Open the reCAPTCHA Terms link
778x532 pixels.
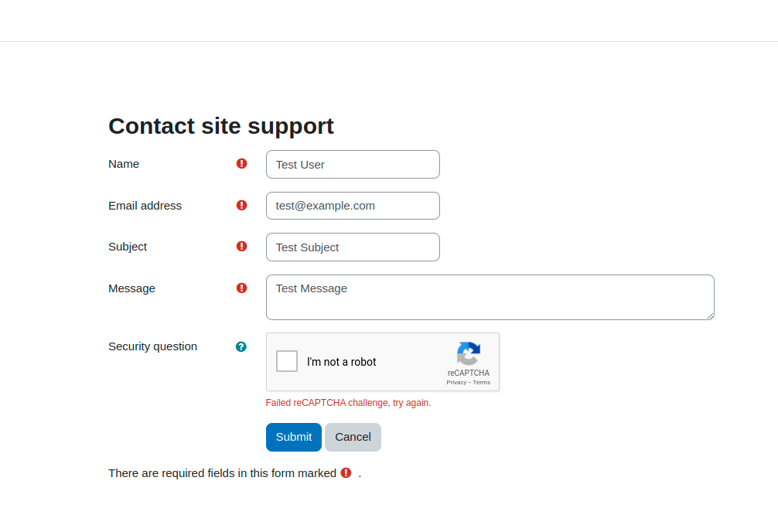(481, 383)
